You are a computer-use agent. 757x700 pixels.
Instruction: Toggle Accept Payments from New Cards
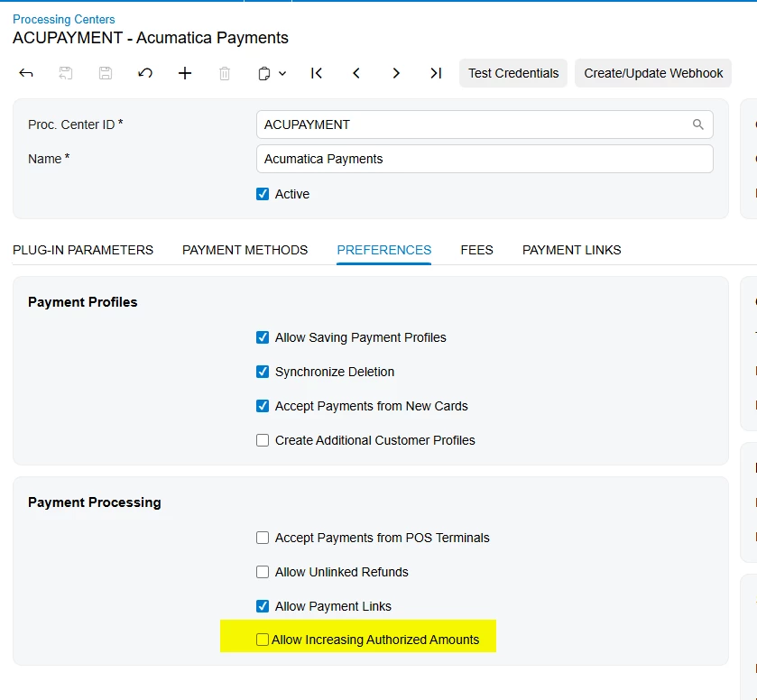263,406
